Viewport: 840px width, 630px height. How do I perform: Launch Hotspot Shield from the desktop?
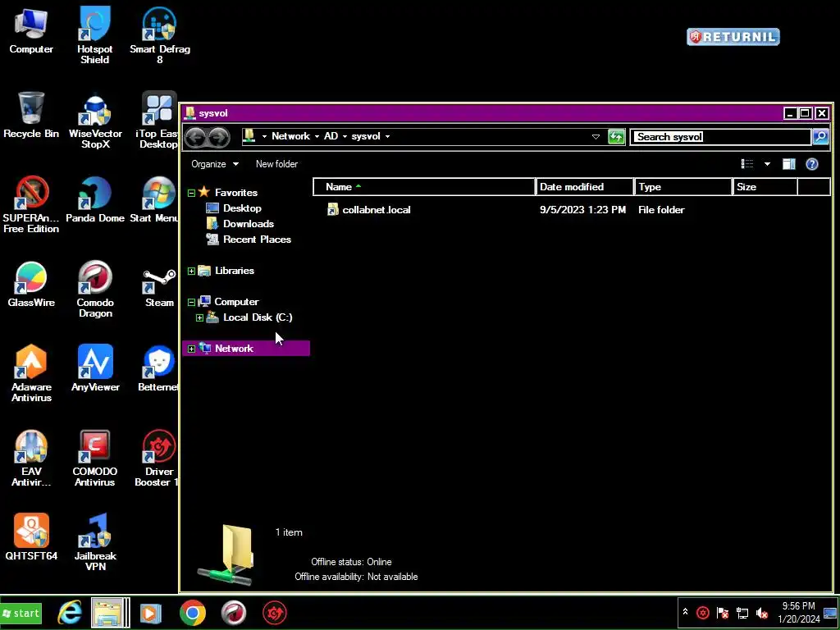95,35
